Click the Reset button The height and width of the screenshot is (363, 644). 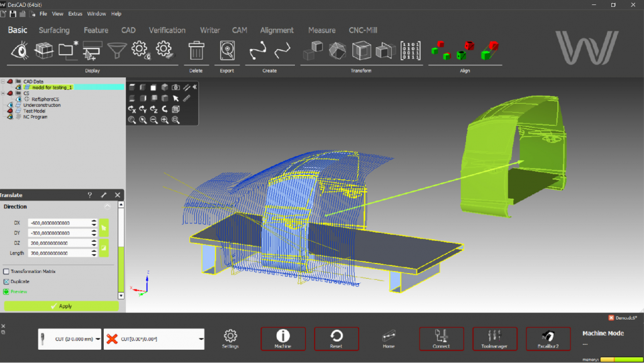(336, 338)
